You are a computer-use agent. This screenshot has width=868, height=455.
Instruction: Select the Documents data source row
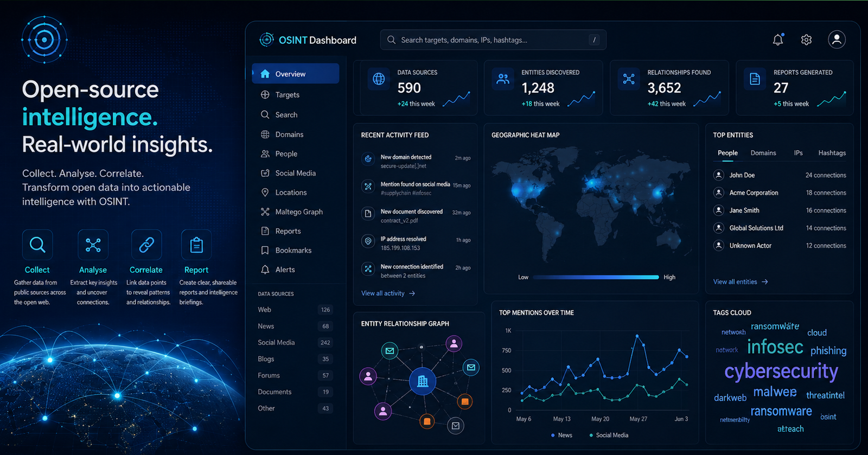(295, 392)
